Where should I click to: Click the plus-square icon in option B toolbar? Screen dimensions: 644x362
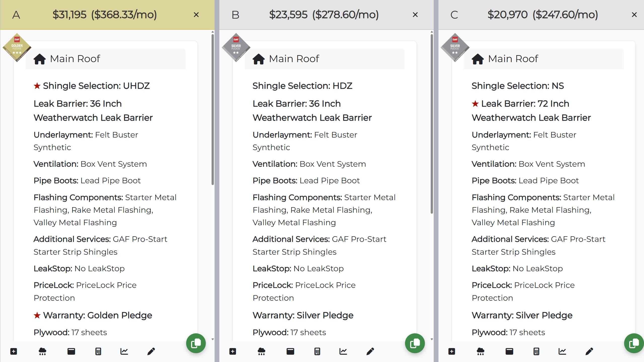(x=233, y=351)
